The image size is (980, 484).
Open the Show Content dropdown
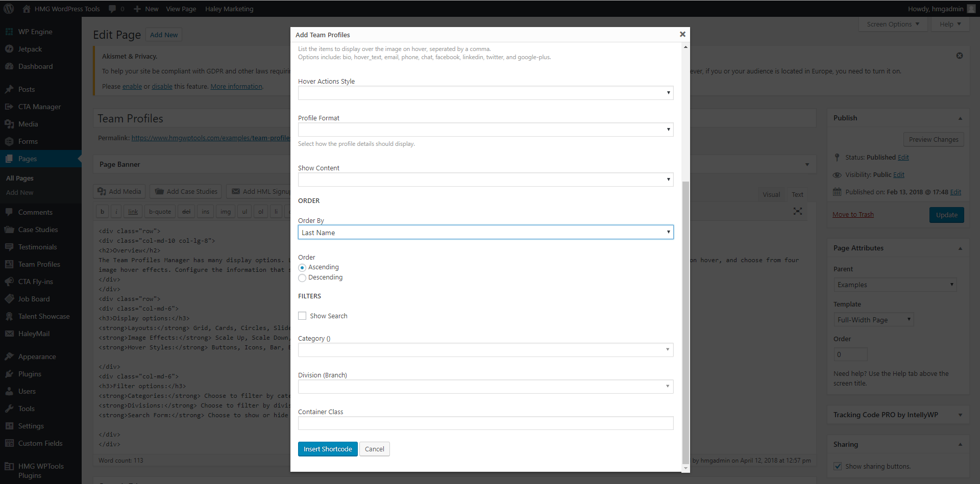coord(485,180)
